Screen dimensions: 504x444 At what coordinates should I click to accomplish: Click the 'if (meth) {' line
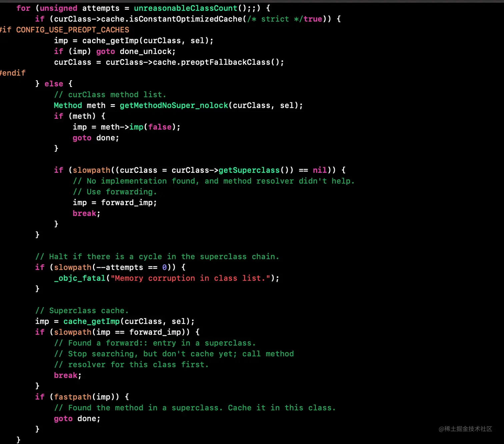80,116
